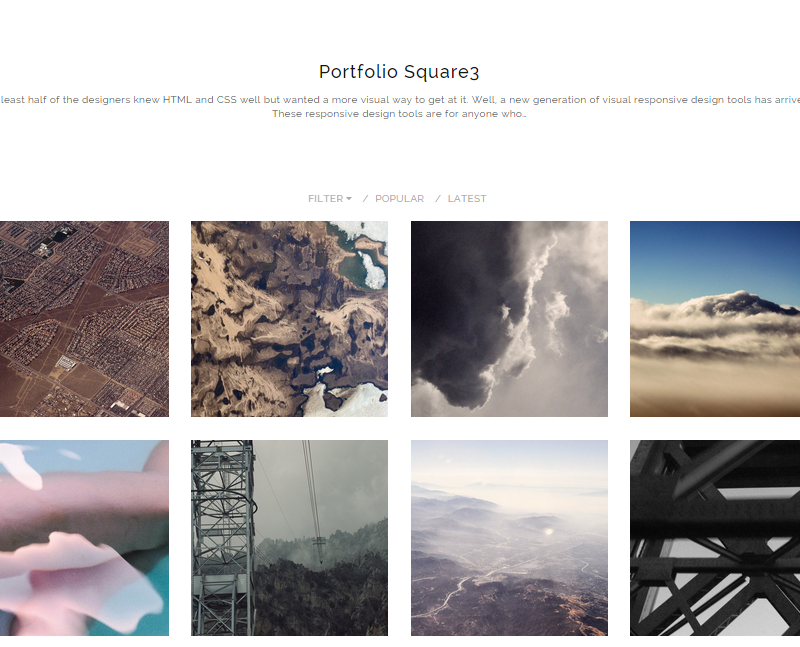Open the aerial city grid photo

coord(84,319)
